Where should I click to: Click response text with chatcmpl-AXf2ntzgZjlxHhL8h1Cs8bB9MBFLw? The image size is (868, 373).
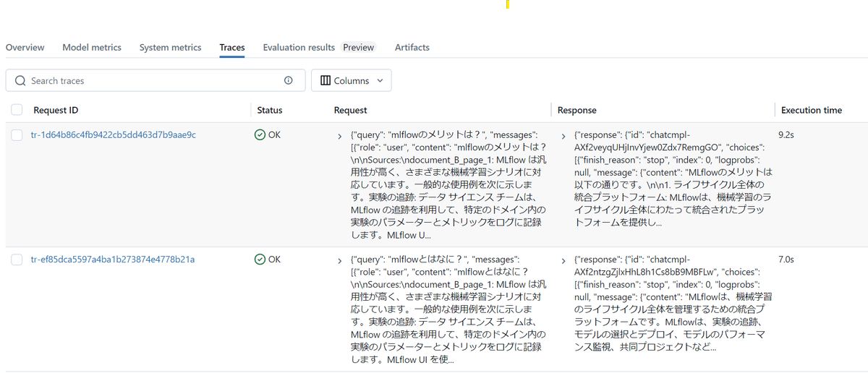[673, 303]
